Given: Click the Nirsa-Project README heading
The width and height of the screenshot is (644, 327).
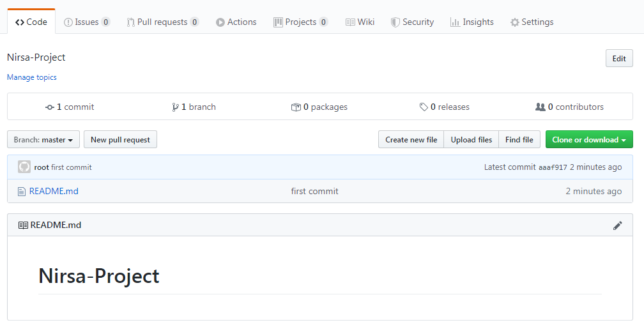Looking at the screenshot, I should tap(99, 276).
